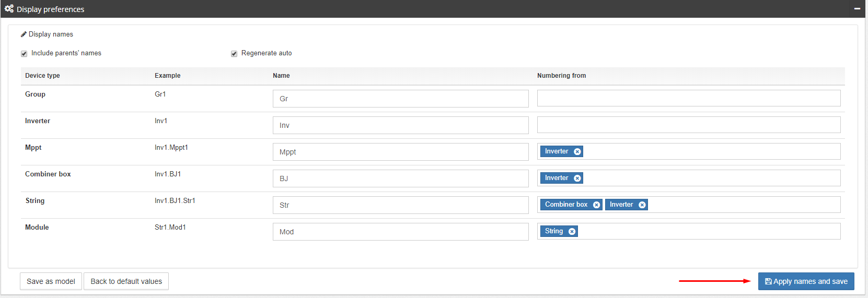This screenshot has width=868, height=298.
Task: Click the Name column header
Action: coord(281,76)
